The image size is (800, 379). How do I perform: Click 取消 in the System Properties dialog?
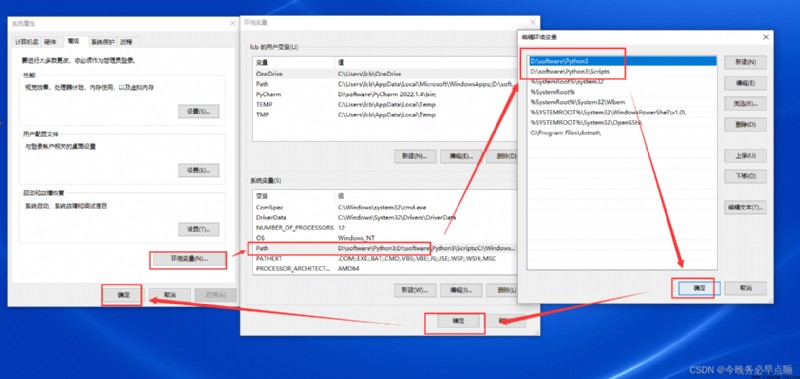pos(170,295)
